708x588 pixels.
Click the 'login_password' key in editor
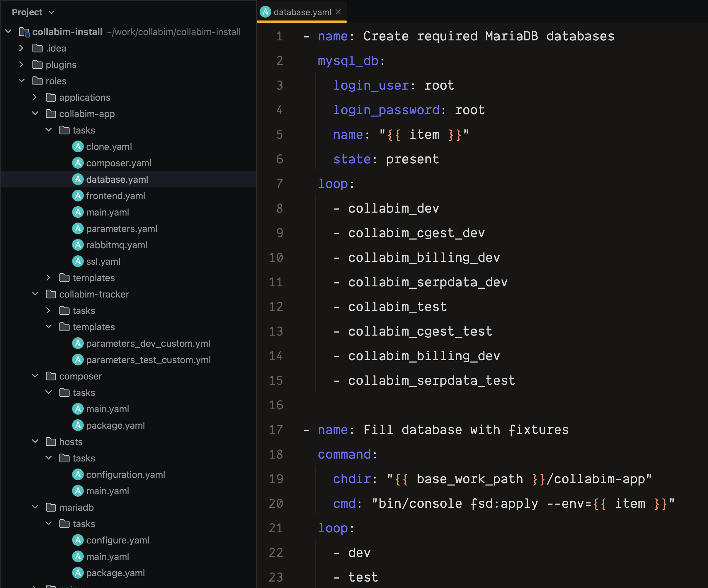coord(386,110)
